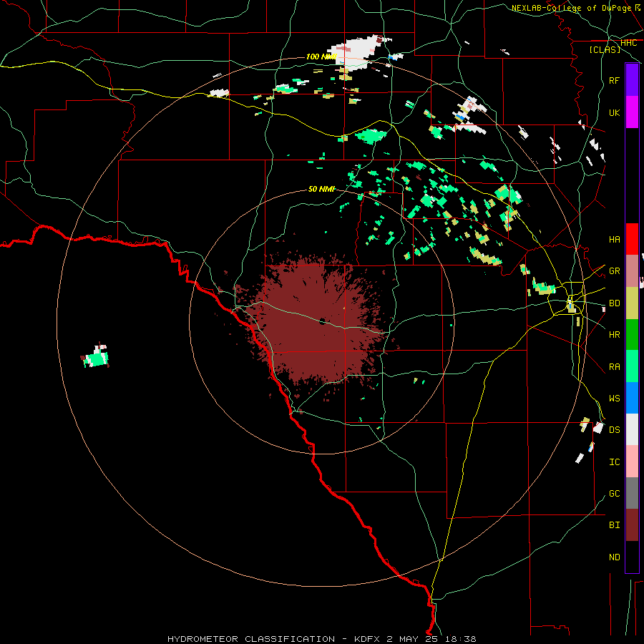Pick the olive yellow BD legend swatch

point(632,303)
